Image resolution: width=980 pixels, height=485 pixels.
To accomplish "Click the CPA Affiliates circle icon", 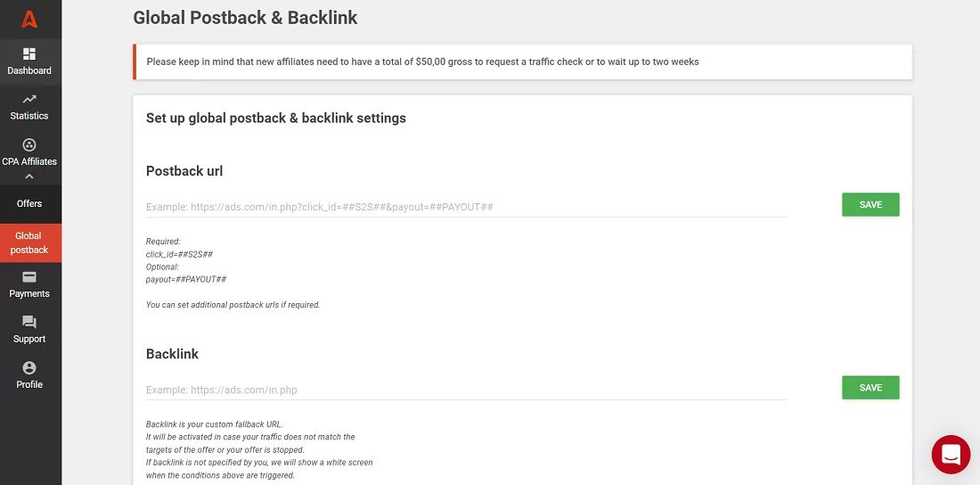I will 29,145.
